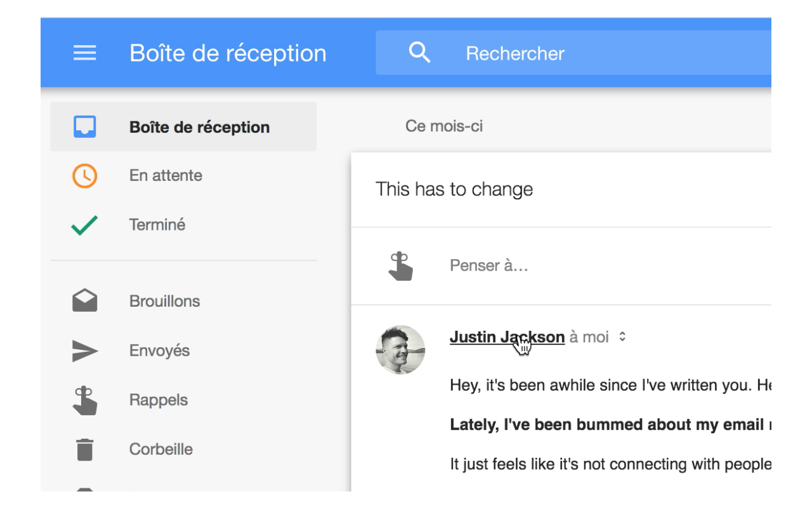Click the line It just feels like

pos(610,464)
